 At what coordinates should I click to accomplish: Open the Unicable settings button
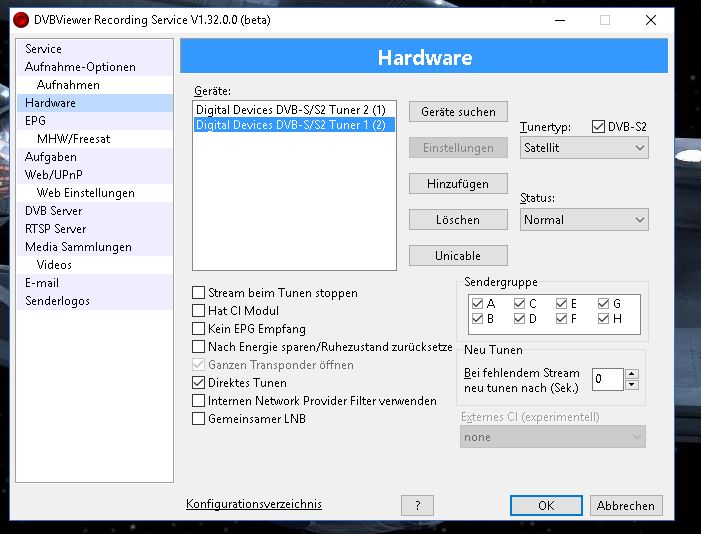tap(458, 256)
